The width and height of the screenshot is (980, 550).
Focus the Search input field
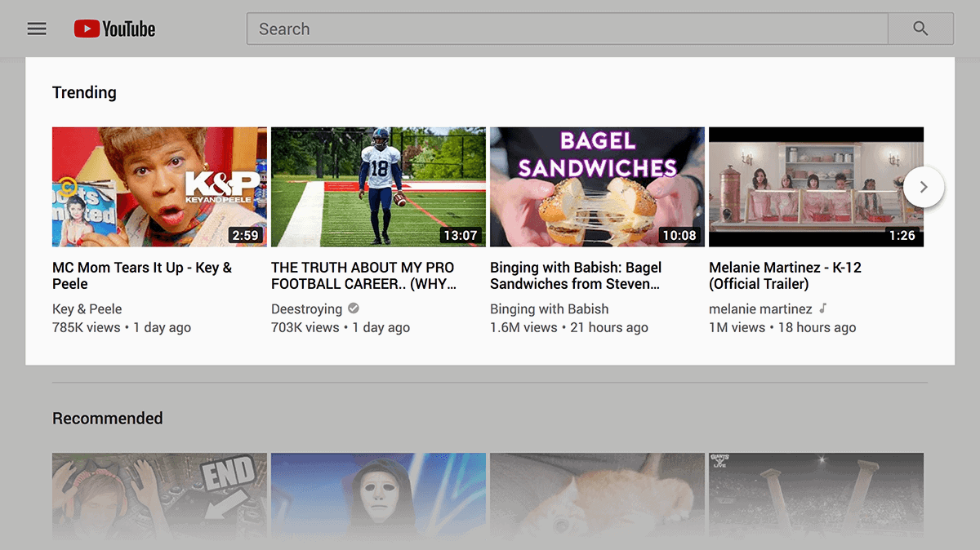[567, 29]
